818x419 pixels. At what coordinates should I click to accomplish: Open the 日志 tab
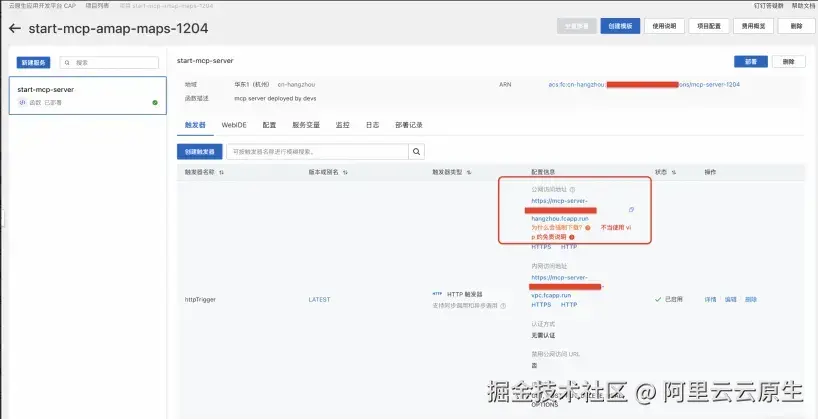coord(372,125)
